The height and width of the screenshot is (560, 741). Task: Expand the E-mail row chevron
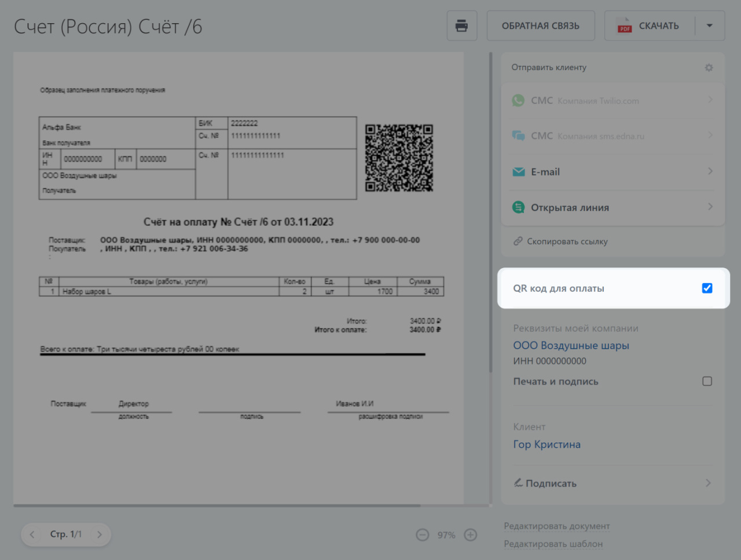tap(710, 171)
